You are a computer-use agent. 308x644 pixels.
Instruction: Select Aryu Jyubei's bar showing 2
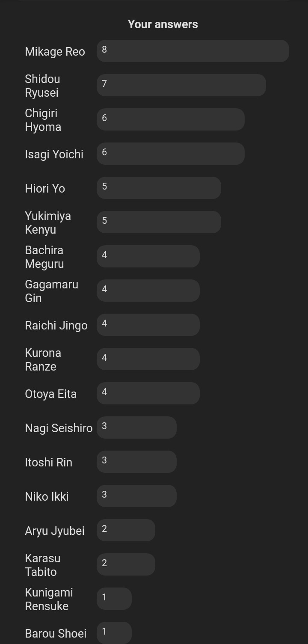coord(126,530)
